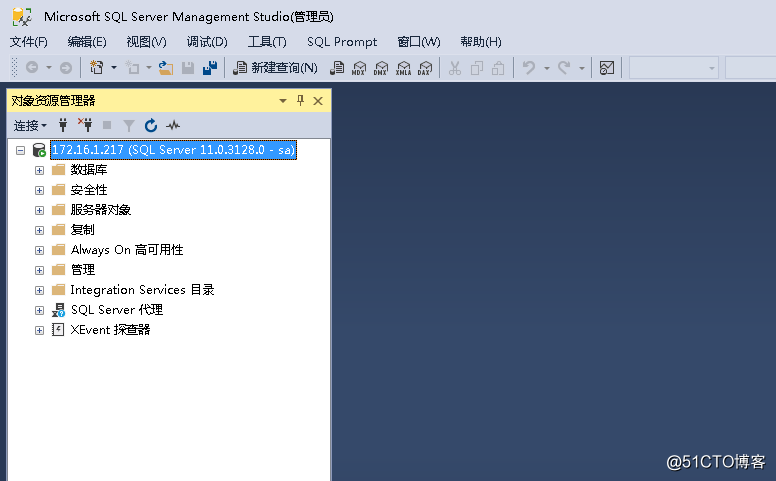Select the 数据库 tree item
Screen dimensions: 776x481
coord(89,170)
